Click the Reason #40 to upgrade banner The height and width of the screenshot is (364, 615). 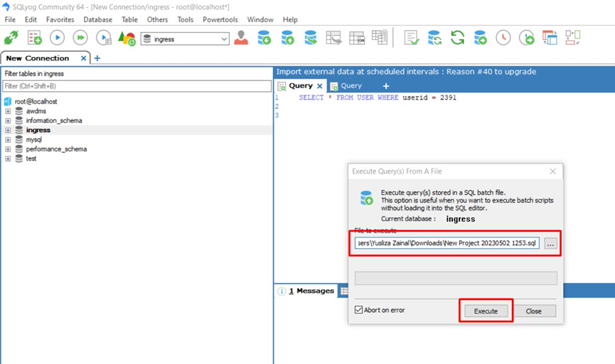coord(406,72)
